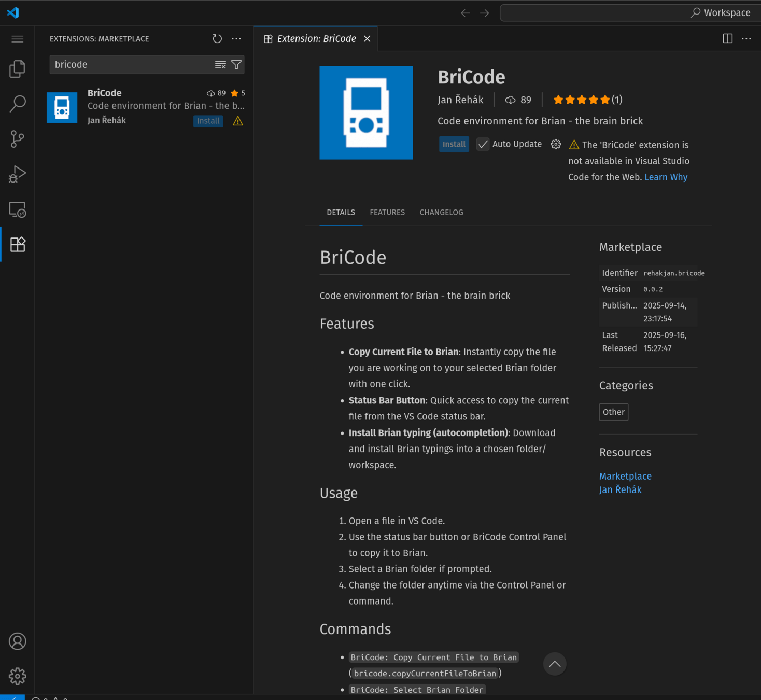Click the large BriCode extension logo
The image size is (761, 700).
(366, 113)
